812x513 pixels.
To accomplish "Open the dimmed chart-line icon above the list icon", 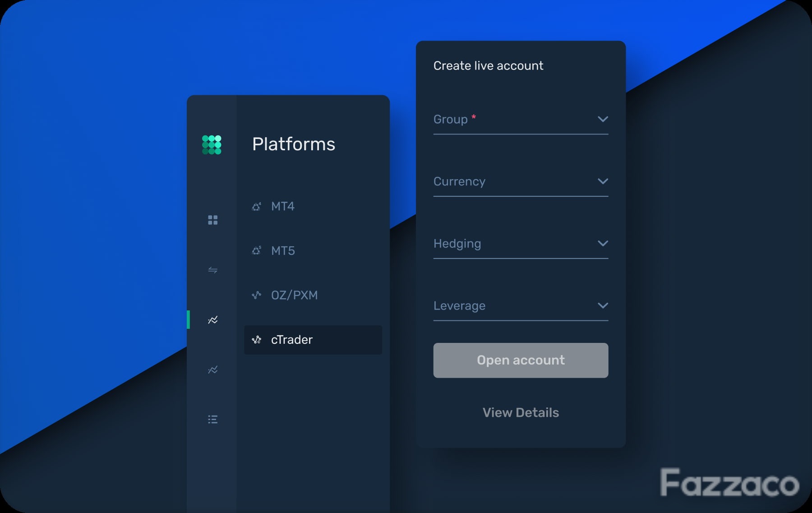I will coord(212,370).
